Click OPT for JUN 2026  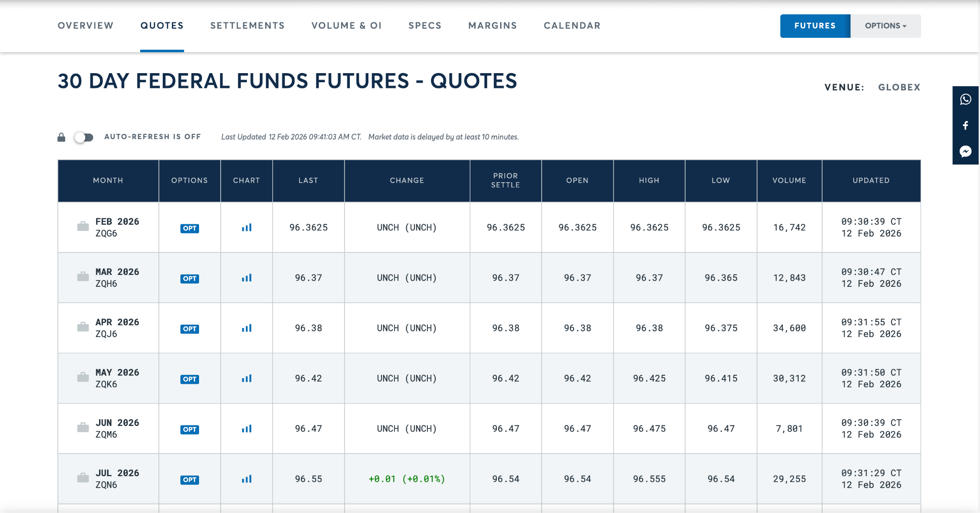[x=189, y=429]
